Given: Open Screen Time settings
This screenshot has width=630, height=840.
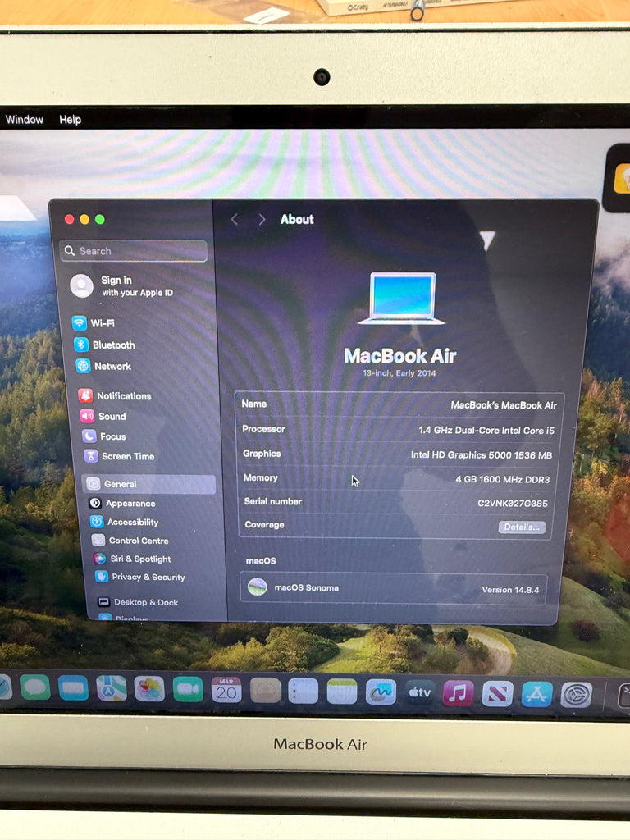Looking at the screenshot, I should (127, 457).
